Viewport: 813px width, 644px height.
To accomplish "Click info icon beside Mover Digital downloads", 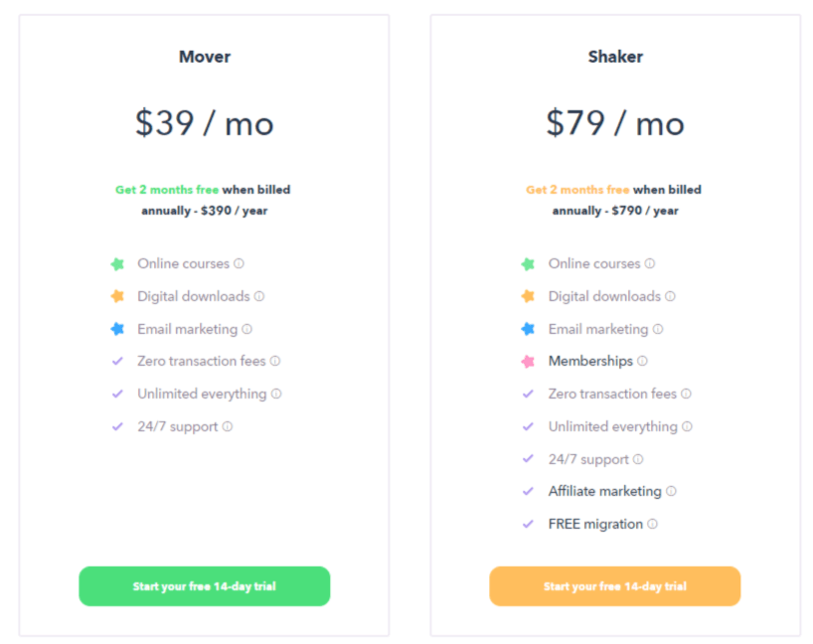I will tap(259, 296).
